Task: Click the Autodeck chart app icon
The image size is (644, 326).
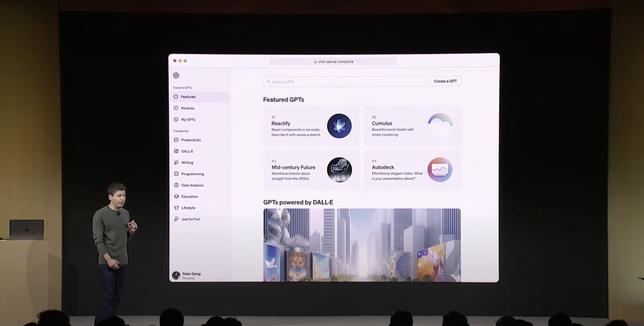Action: pos(440,170)
